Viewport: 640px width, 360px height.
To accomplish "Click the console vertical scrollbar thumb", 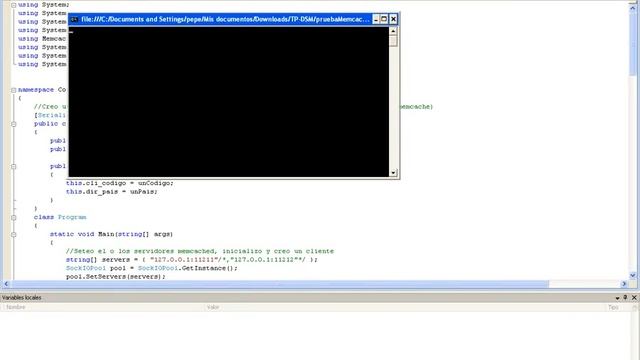I will (x=393, y=41).
